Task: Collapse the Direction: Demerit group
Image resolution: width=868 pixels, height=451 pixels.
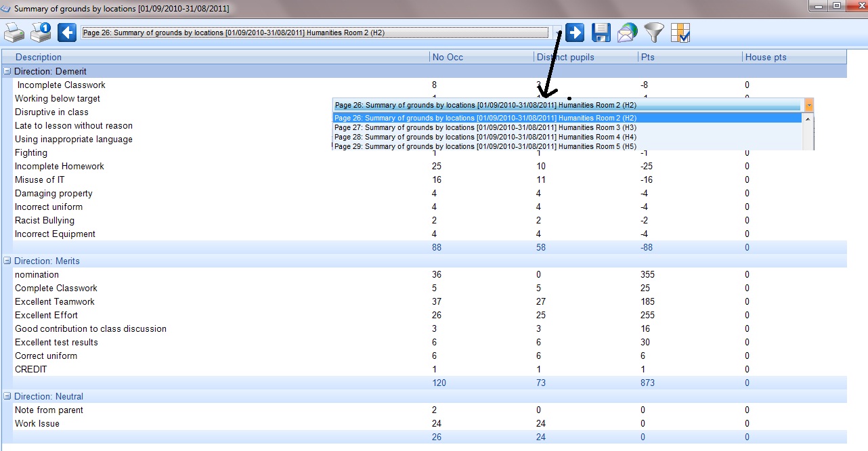Action: (7, 71)
